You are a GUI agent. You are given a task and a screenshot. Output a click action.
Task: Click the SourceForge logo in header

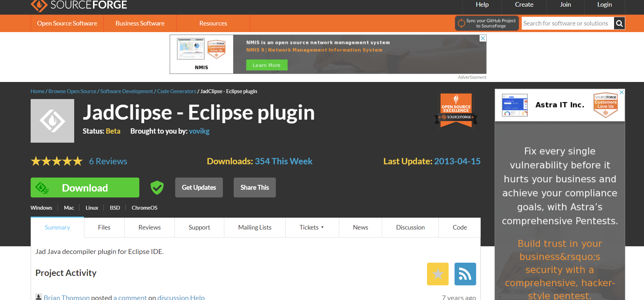click(x=79, y=5)
